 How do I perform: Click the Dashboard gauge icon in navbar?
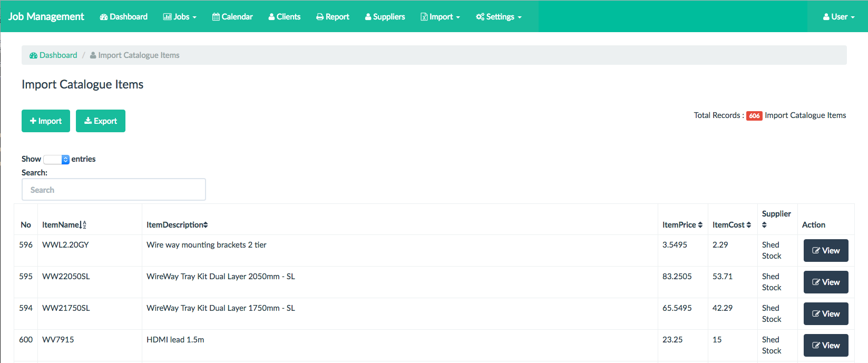coord(104,17)
